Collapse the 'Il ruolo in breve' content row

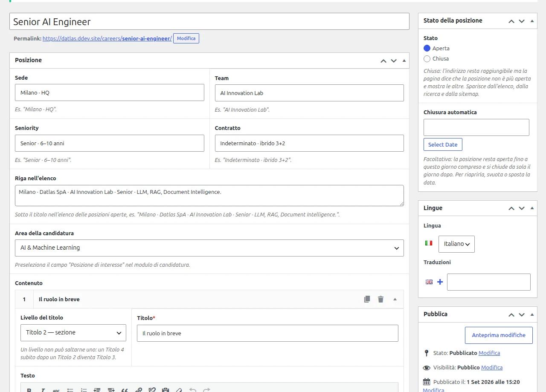click(395, 299)
